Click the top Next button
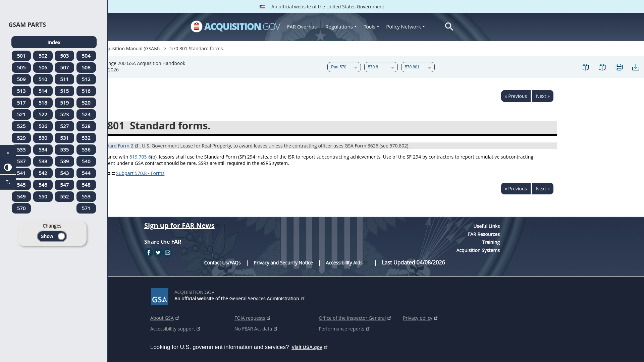 (543, 96)
